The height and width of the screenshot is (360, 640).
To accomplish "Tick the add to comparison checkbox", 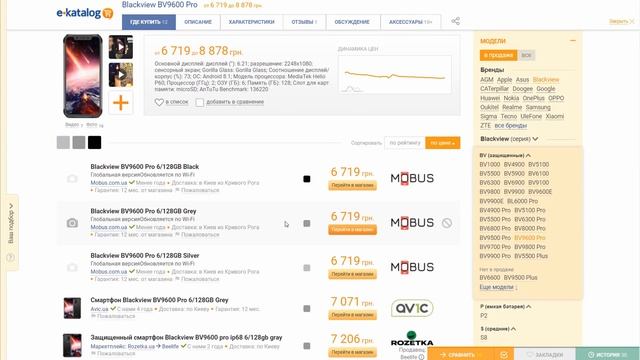I will [x=200, y=102].
